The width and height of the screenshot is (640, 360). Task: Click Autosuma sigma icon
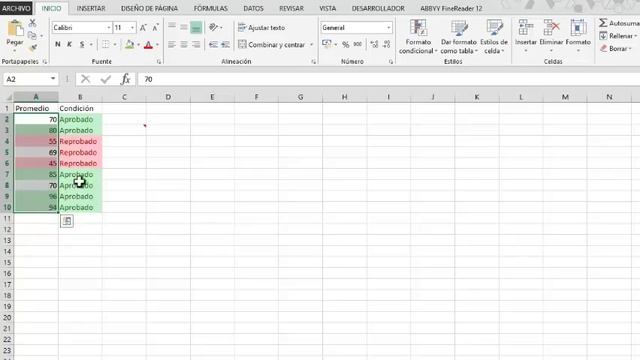click(603, 23)
